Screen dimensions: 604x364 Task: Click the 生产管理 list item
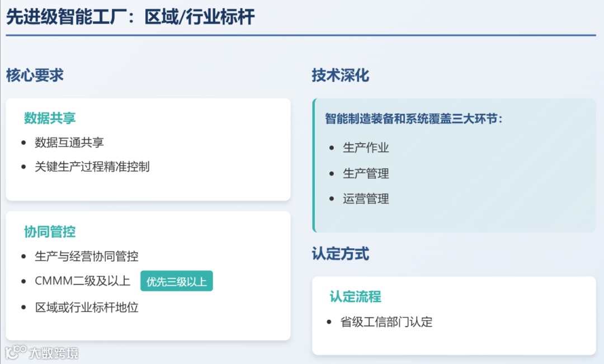[366, 173]
